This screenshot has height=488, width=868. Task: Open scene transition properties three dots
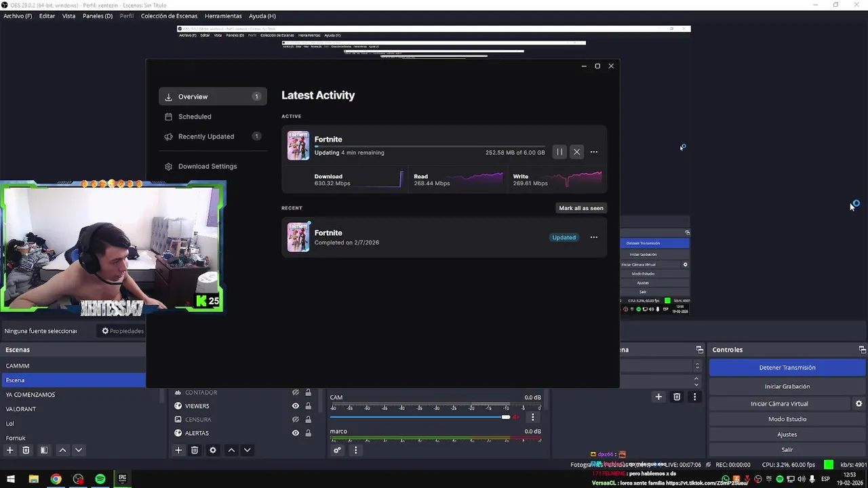point(694,396)
